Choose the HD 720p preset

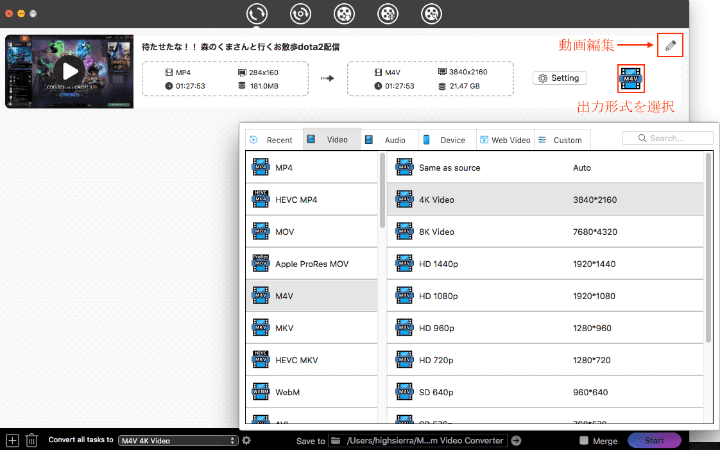click(x=545, y=360)
